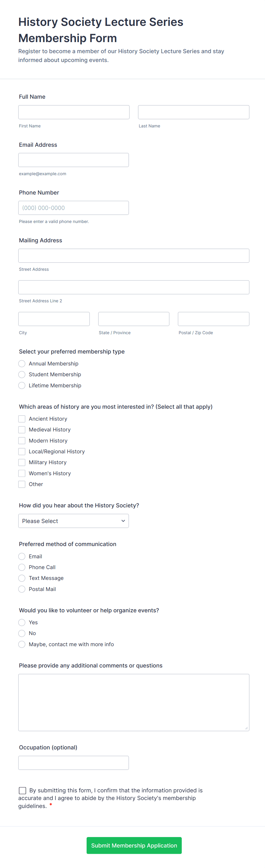Enable the Women's History checkbox
Screen dimensions: 265x868
click(x=22, y=474)
